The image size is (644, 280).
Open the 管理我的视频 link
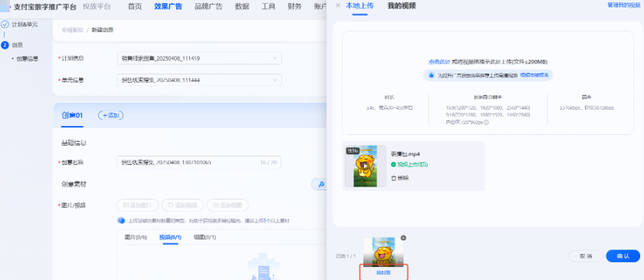point(623,5)
